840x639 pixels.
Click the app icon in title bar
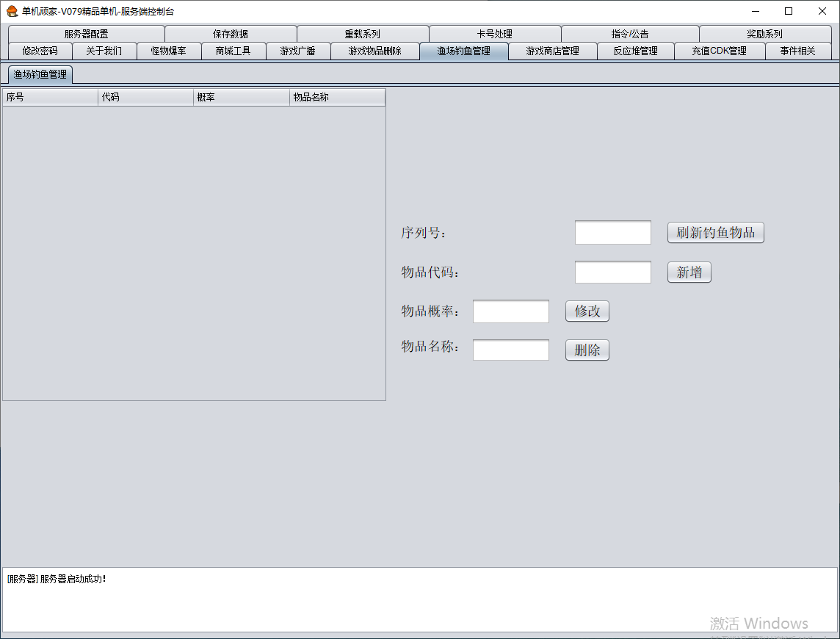(12, 11)
